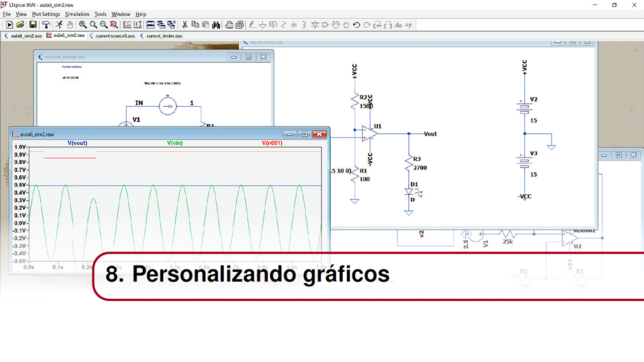Image resolution: width=644 pixels, height=362 pixels.
Task: Close the aula6_sim2.raw plot window
Action: pyautogui.click(x=320, y=134)
